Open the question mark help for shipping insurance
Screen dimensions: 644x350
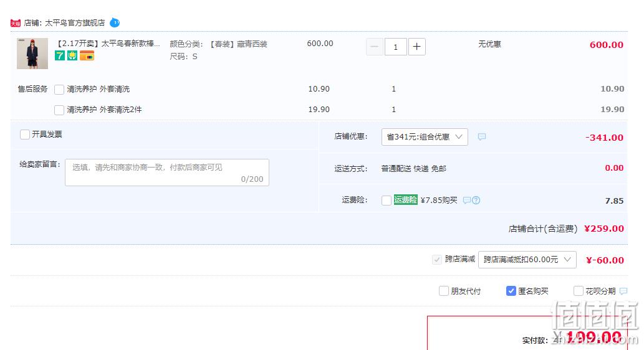[x=476, y=201]
